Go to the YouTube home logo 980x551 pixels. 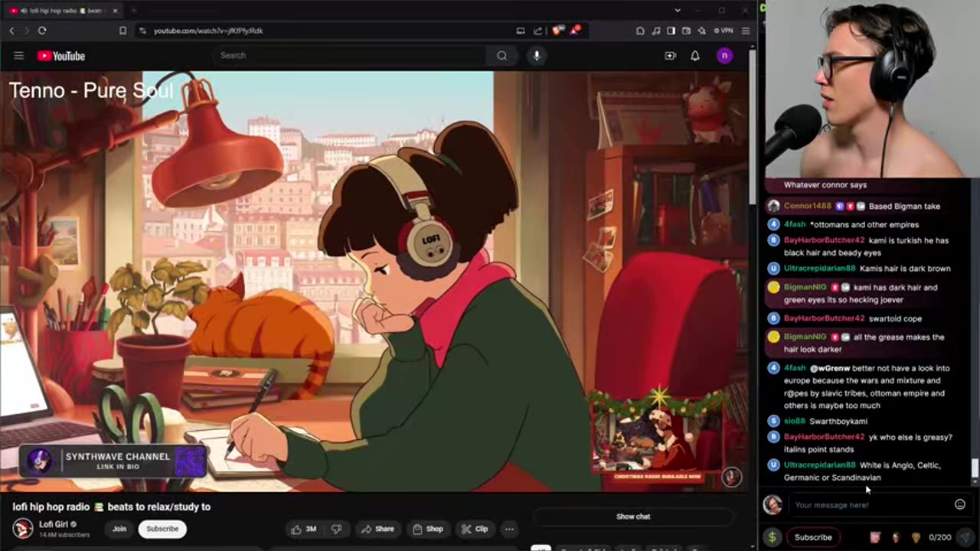pyautogui.click(x=60, y=56)
